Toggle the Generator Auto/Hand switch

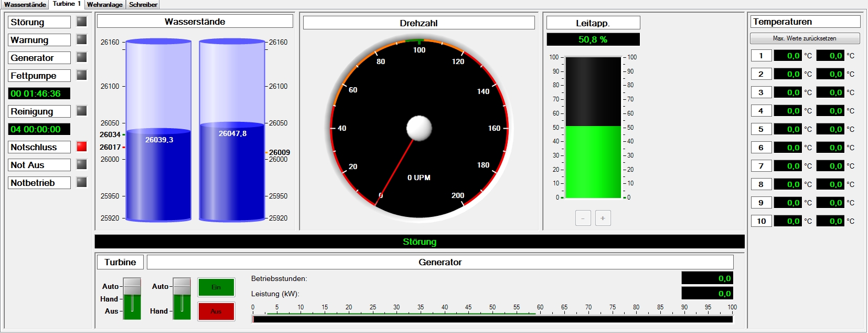coord(182,298)
